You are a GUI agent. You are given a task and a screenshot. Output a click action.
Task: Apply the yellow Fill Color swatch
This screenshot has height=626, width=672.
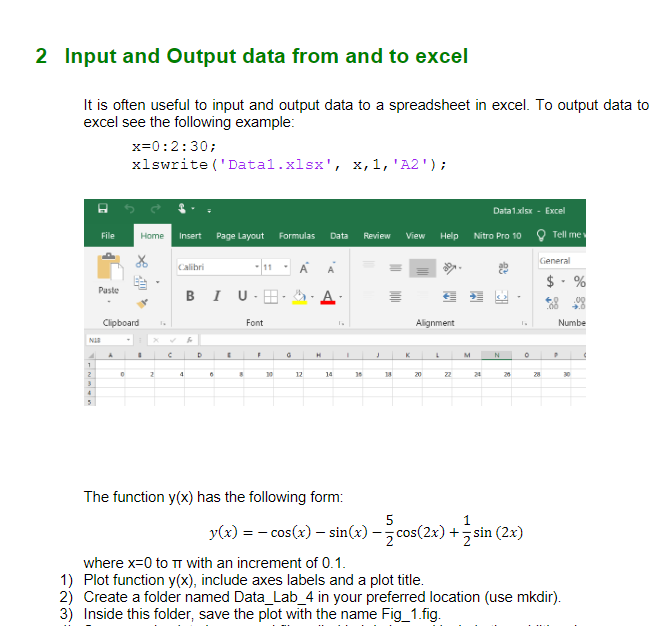(300, 297)
